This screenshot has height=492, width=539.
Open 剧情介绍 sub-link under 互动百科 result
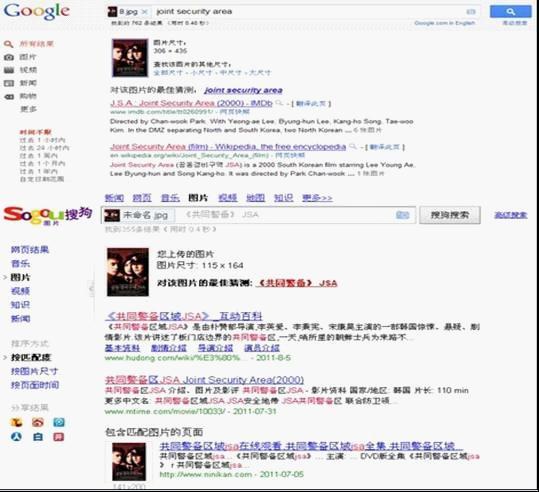[169, 348]
